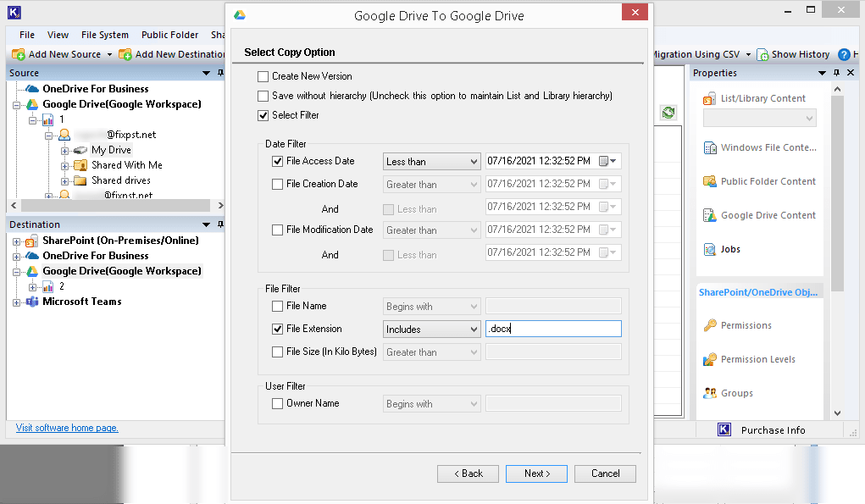The height and width of the screenshot is (504, 865).
Task: Expand the Shared With Me node
Action: [64, 166]
